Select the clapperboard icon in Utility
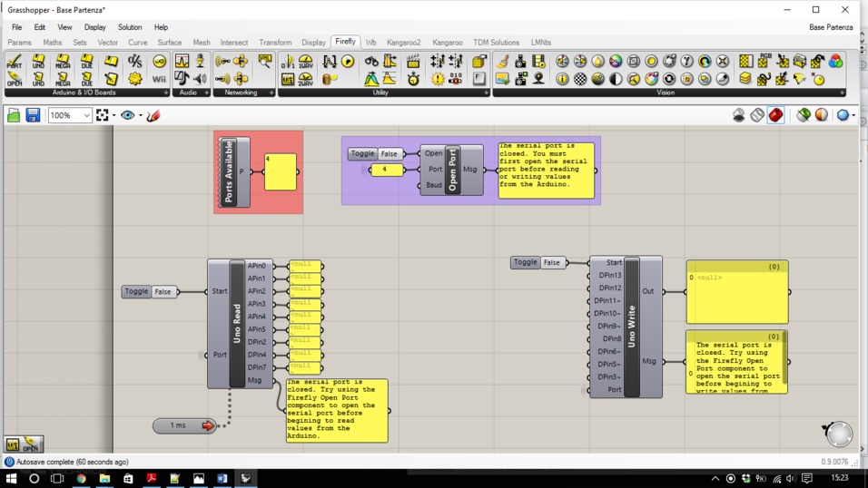Screen dimensions: 868x488 (413, 62)
